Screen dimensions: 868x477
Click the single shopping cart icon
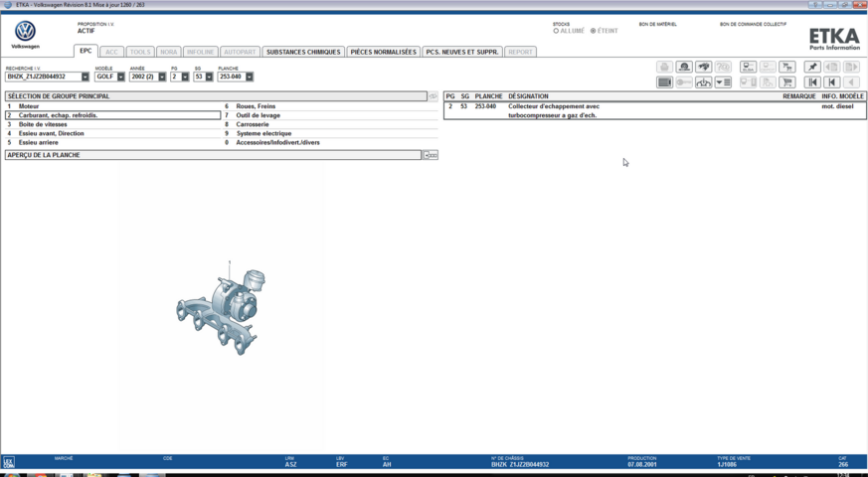tap(787, 82)
